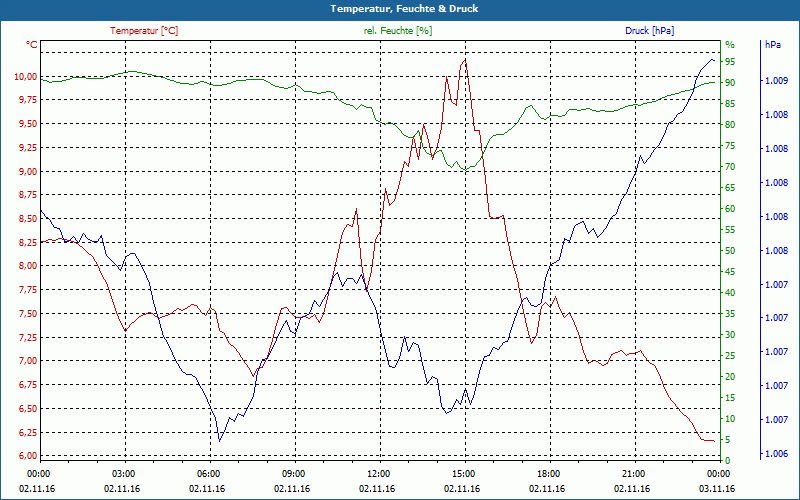The height and width of the screenshot is (500, 800).
Task: Click the '35' humidity axis value
Action: click(730, 313)
